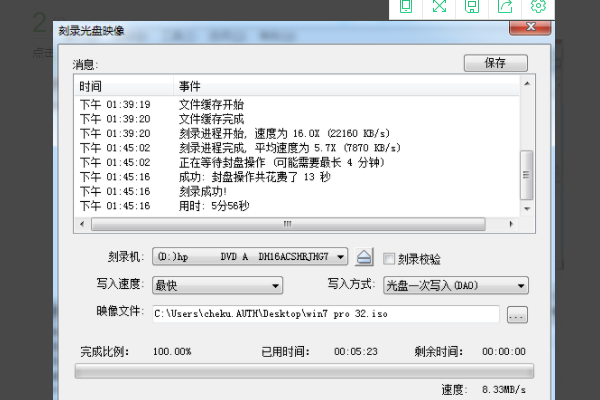The image size is (600, 400).
Task: Select the 刻录进程完成 平均速度 log row
Action: (x=297, y=148)
